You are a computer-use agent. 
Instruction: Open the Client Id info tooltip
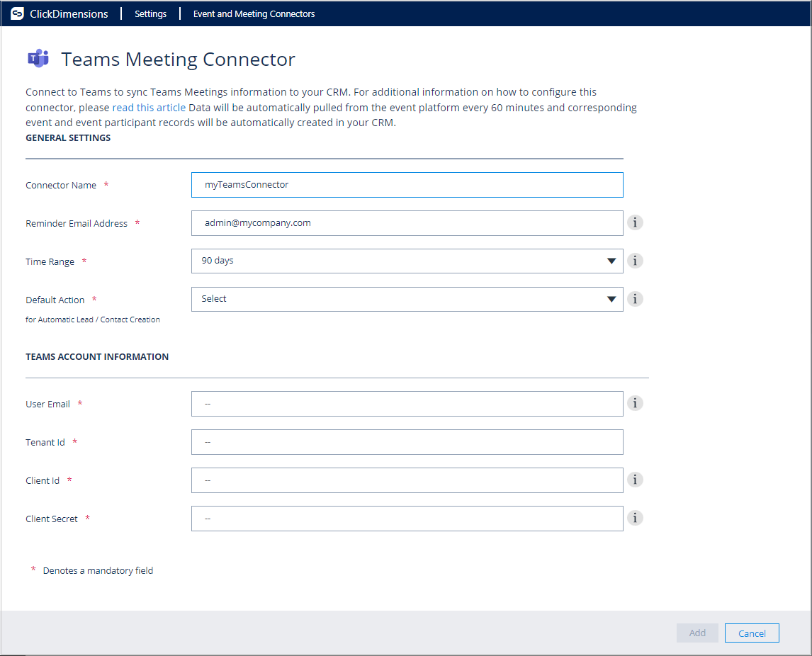click(x=635, y=480)
